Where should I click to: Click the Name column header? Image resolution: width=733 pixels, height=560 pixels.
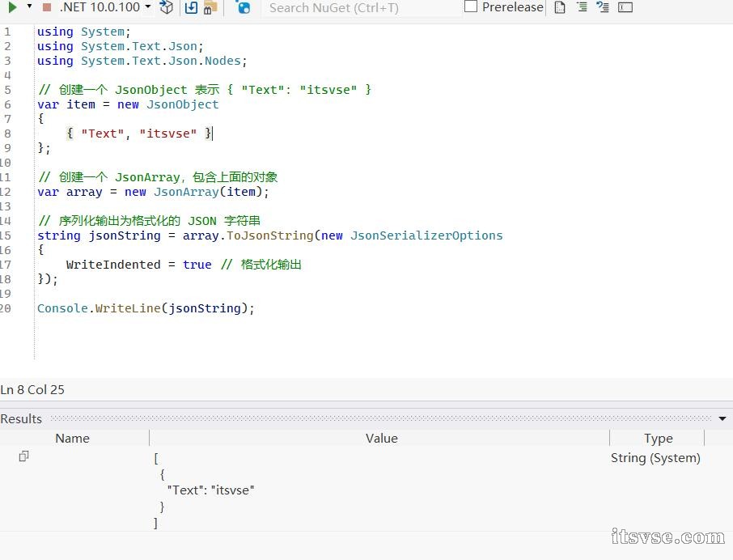click(x=72, y=438)
